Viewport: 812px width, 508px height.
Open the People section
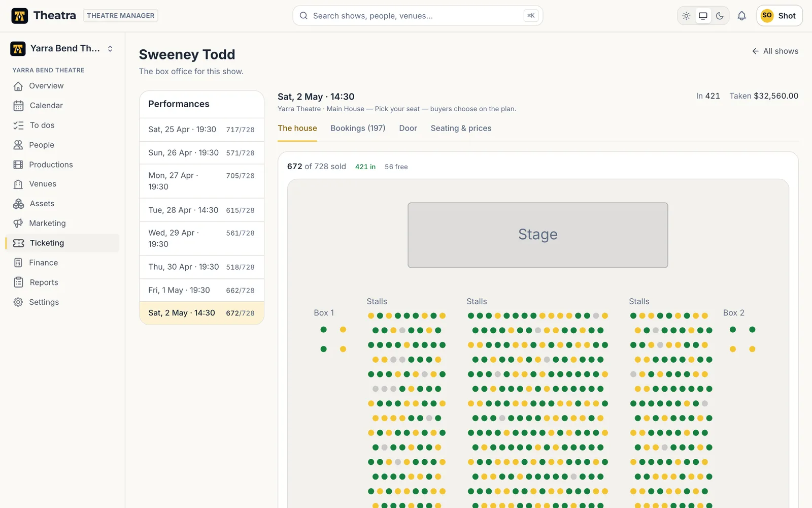(62, 145)
